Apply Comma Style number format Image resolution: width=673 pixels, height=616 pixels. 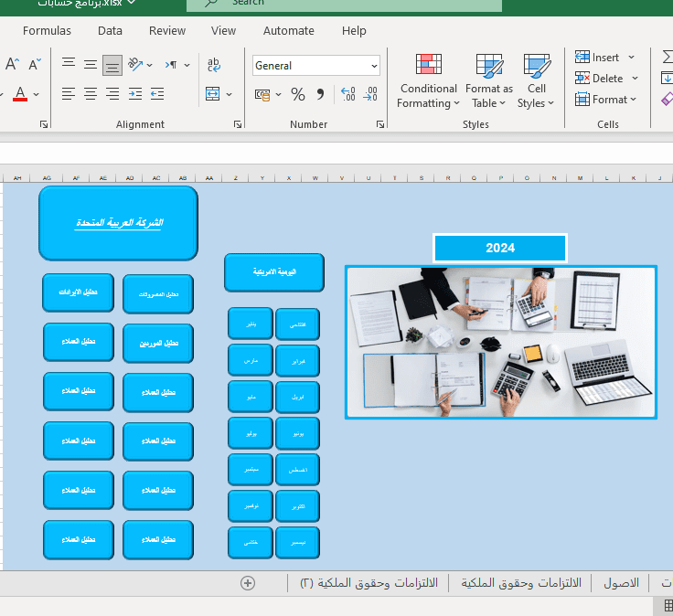321,94
